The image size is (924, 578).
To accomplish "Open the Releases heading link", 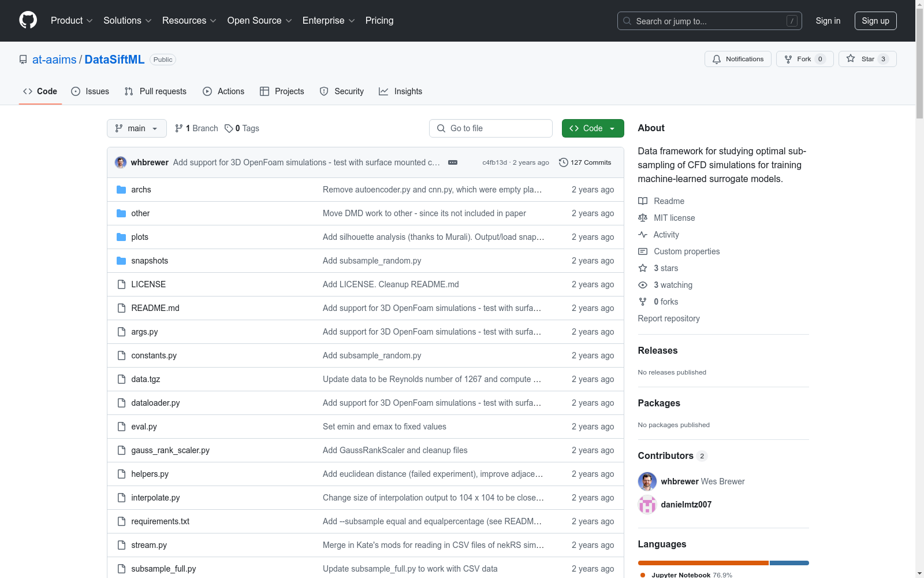I will tap(658, 350).
